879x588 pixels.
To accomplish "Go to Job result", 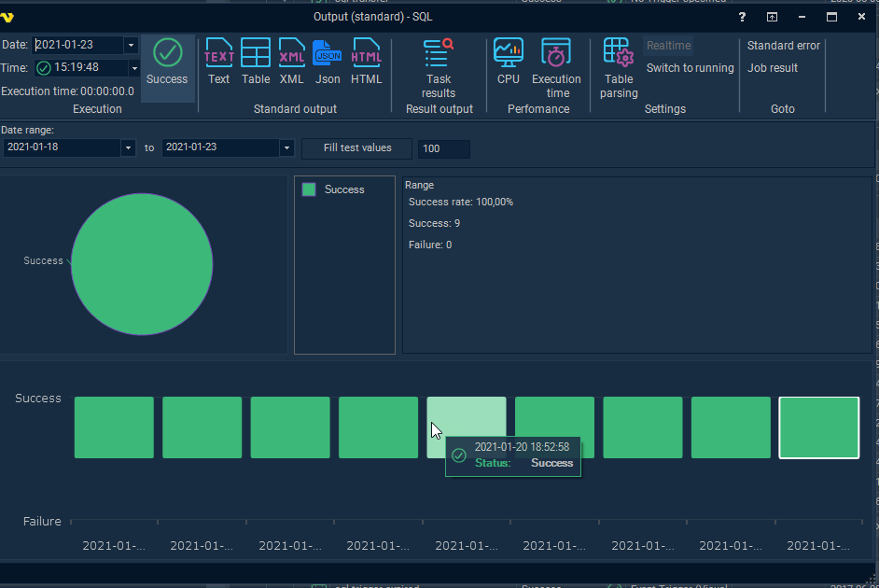I will point(773,67).
